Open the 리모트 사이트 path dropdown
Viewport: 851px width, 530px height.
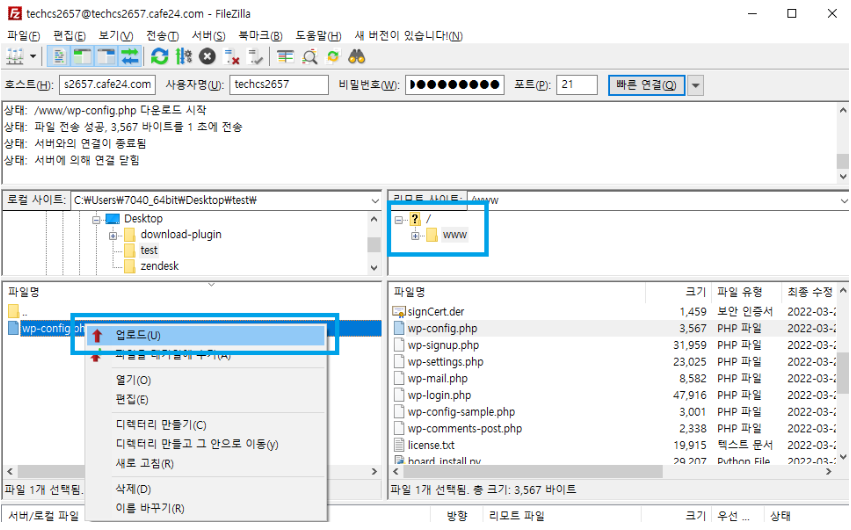[844, 201]
